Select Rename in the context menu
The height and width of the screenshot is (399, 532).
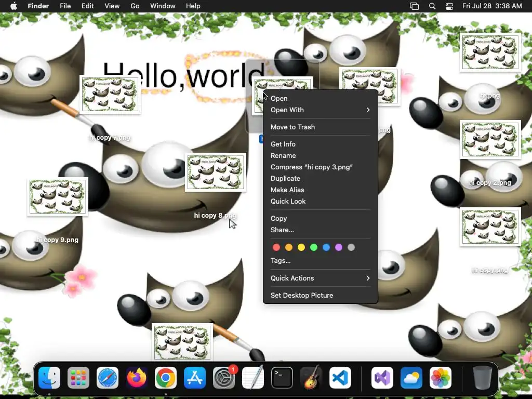point(320,156)
